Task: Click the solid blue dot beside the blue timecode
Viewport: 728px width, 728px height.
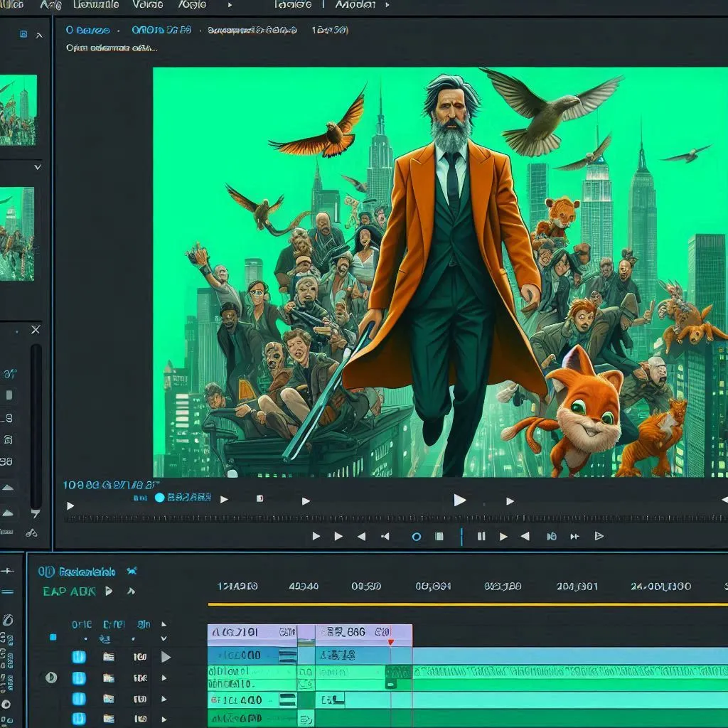Action: [x=160, y=498]
